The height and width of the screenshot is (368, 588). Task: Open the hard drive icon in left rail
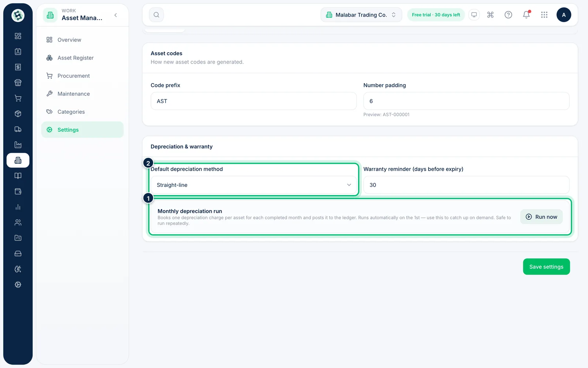[x=18, y=254]
